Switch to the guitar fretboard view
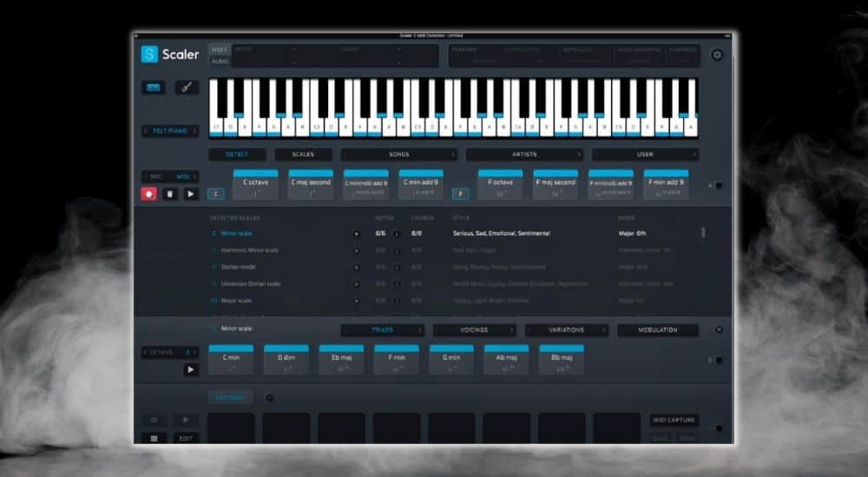 click(x=187, y=88)
